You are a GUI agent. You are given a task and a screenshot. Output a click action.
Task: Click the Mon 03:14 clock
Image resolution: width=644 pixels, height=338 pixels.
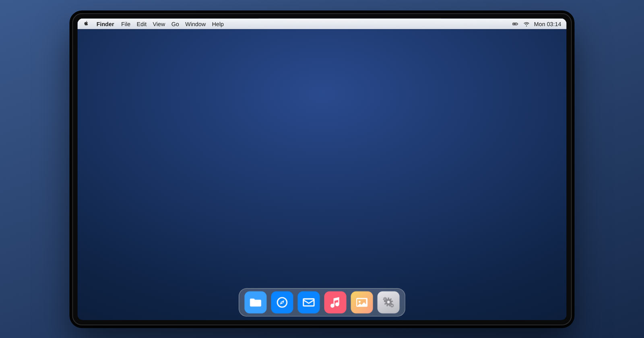point(547,24)
